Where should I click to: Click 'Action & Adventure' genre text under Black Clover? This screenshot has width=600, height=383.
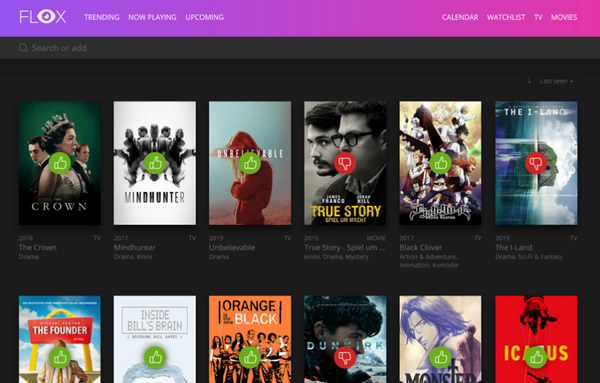coord(428,257)
